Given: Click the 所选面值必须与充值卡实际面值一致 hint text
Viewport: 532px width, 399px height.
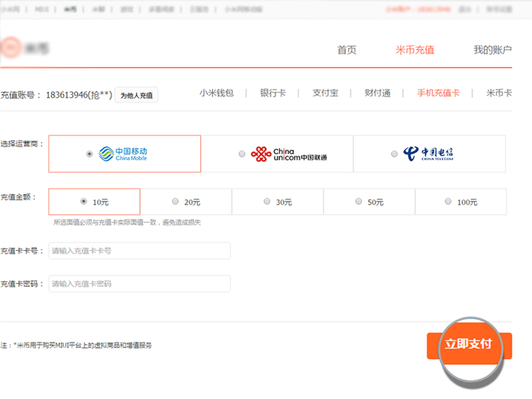Looking at the screenshot, I should (x=127, y=222).
